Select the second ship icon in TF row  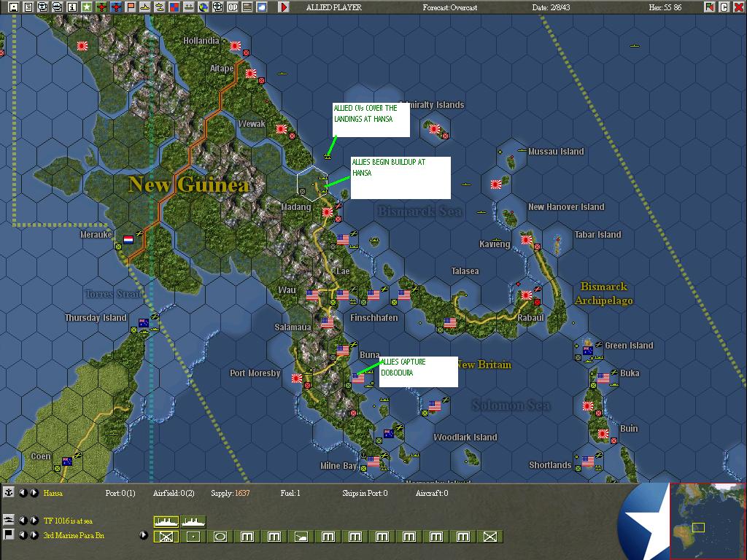(193, 522)
